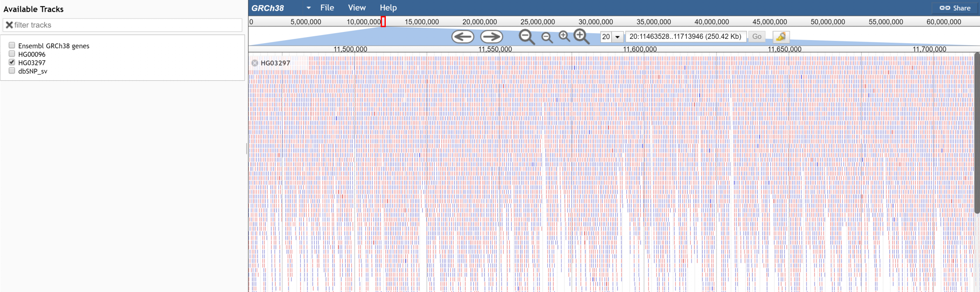Click the location box showing 20:11463528..11713946
The height and width of the screenshot is (292, 980).
click(x=685, y=37)
